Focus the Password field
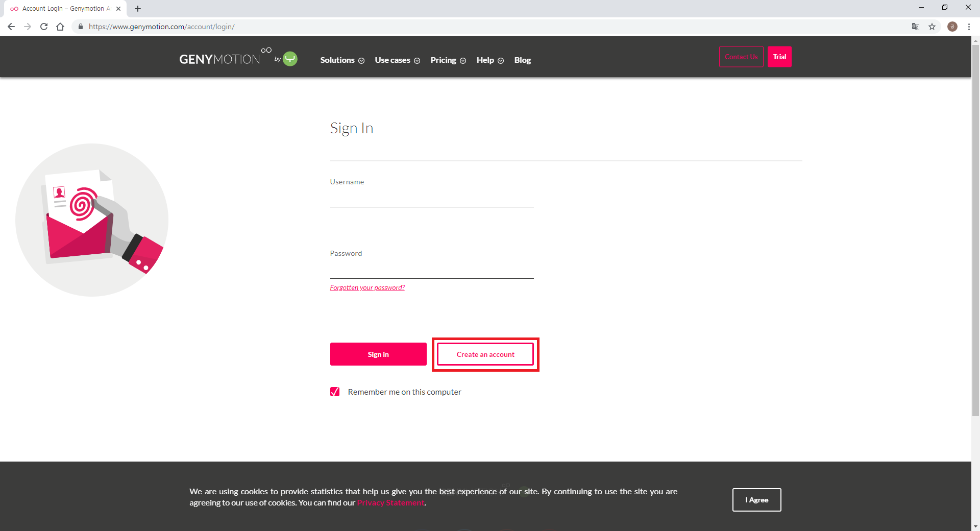 pyautogui.click(x=432, y=270)
